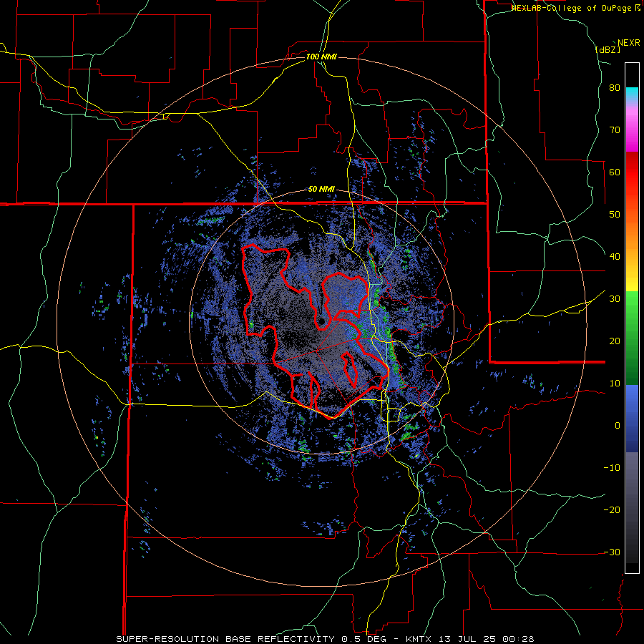Click the 50 NMI range ring label
The height and width of the screenshot is (644, 644).
[321, 190]
